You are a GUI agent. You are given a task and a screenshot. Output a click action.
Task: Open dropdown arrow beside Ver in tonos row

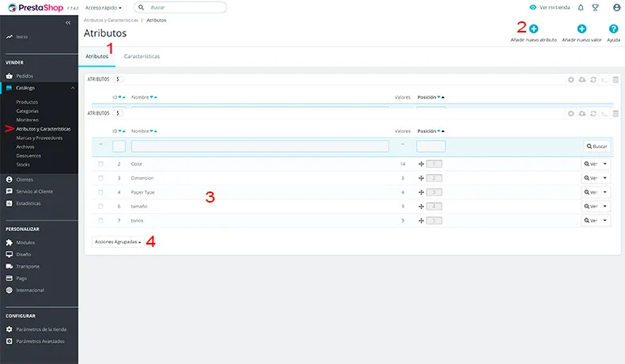pos(604,221)
